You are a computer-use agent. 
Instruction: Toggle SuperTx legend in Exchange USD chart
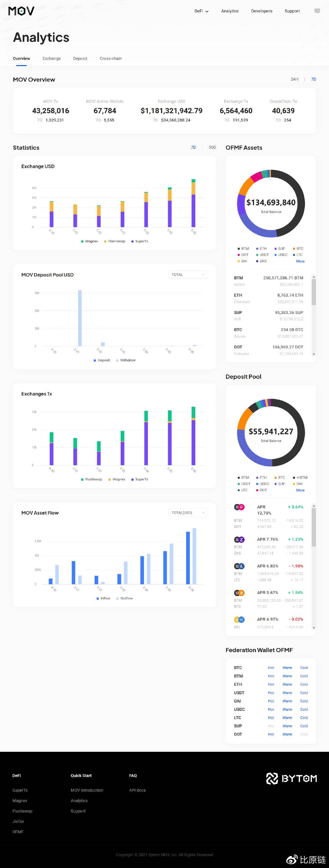click(140, 241)
